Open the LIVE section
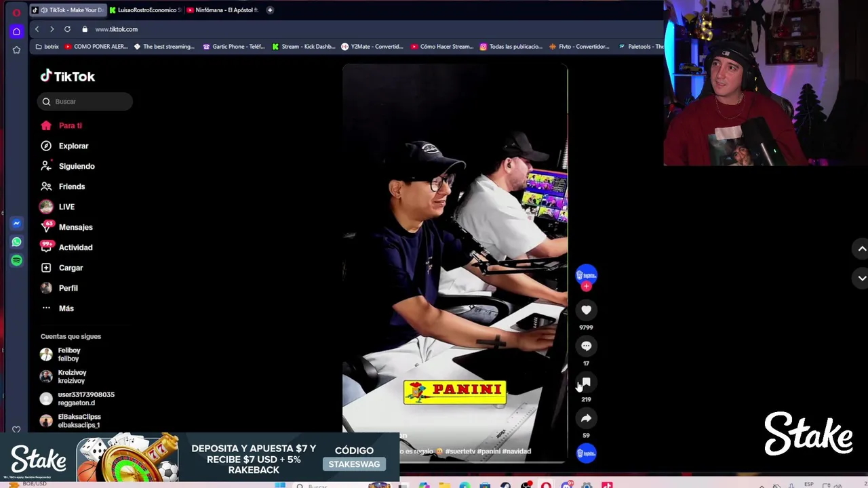Image resolution: width=868 pixels, height=488 pixels. click(57, 207)
